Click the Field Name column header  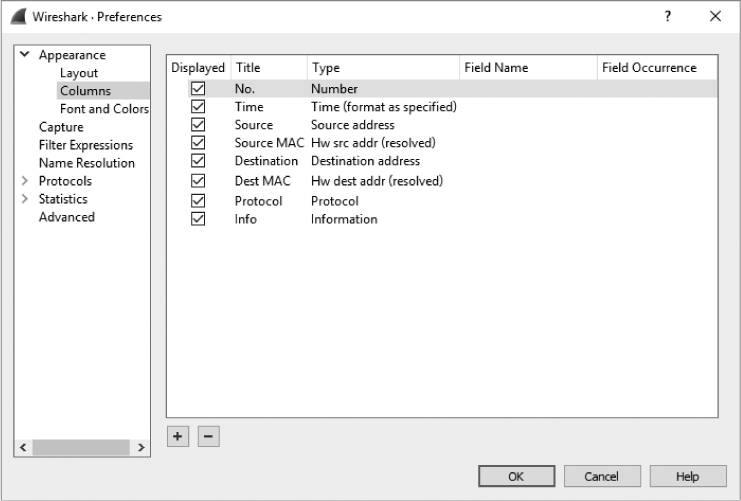(496, 68)
